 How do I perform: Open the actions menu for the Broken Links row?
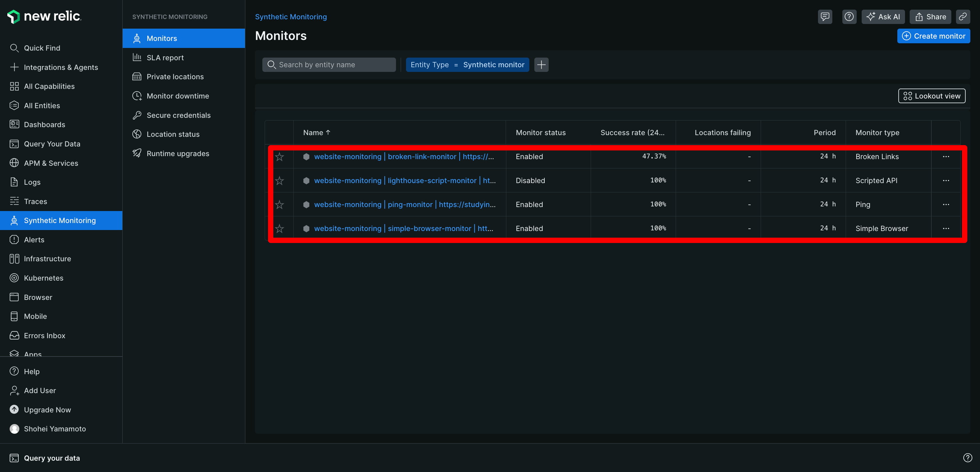[x=946, y=156]
